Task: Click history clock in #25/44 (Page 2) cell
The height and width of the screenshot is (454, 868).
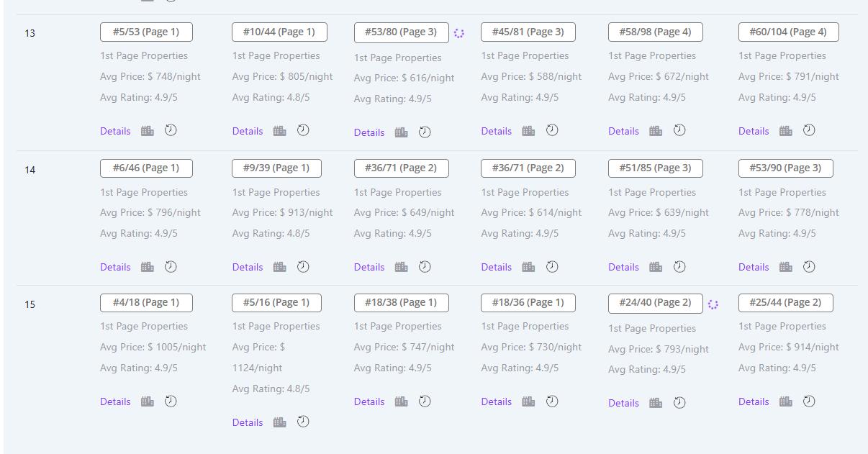Action: pyautogui.click(x=809, y=401)
